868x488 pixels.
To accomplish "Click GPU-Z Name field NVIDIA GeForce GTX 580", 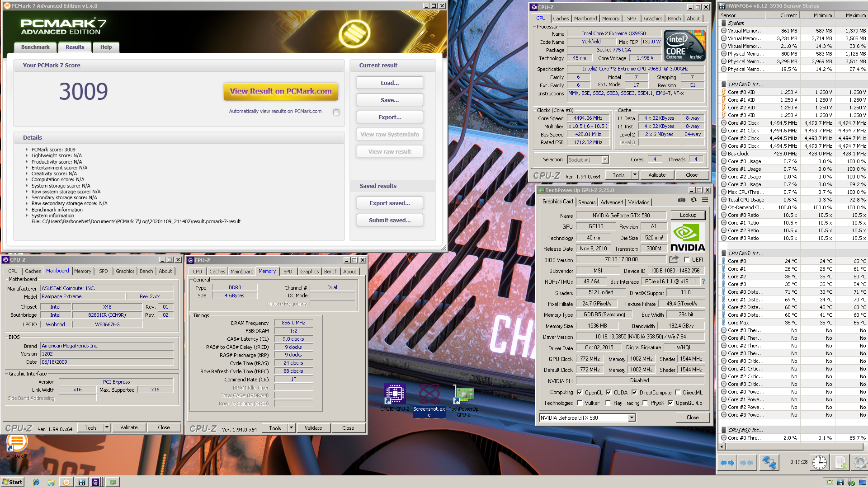I will [x=621, y=216].
